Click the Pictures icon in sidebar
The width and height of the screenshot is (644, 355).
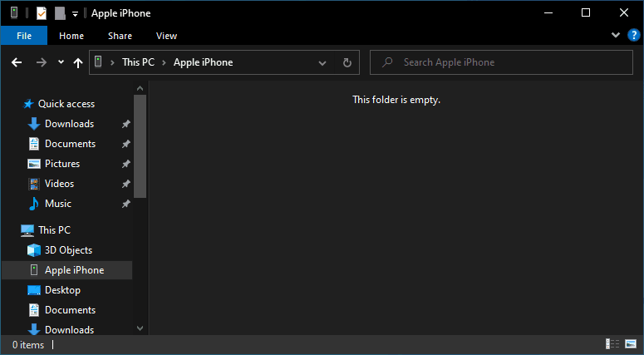(34, 164)
